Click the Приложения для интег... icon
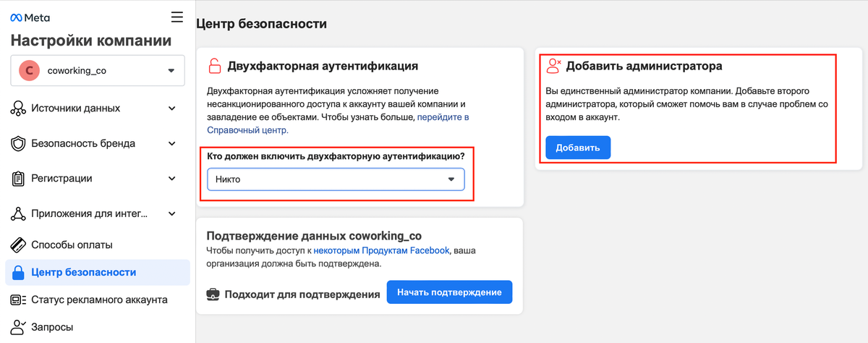Image resolution: width=868 pixels, height=343 pixels. pyautogui.click(x=18, y=213)
